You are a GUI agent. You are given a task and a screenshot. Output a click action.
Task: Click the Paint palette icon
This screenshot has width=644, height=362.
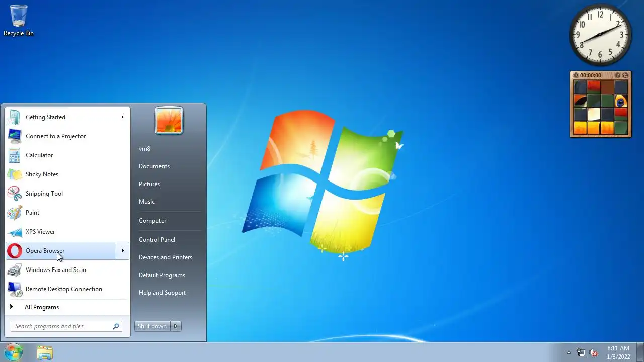14,213
